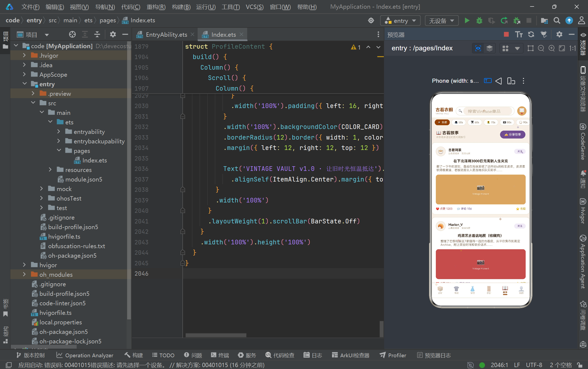This screenshot has width=588, height=369.
Task: Locate current file in project tree
Action: (x=72, y=34)
